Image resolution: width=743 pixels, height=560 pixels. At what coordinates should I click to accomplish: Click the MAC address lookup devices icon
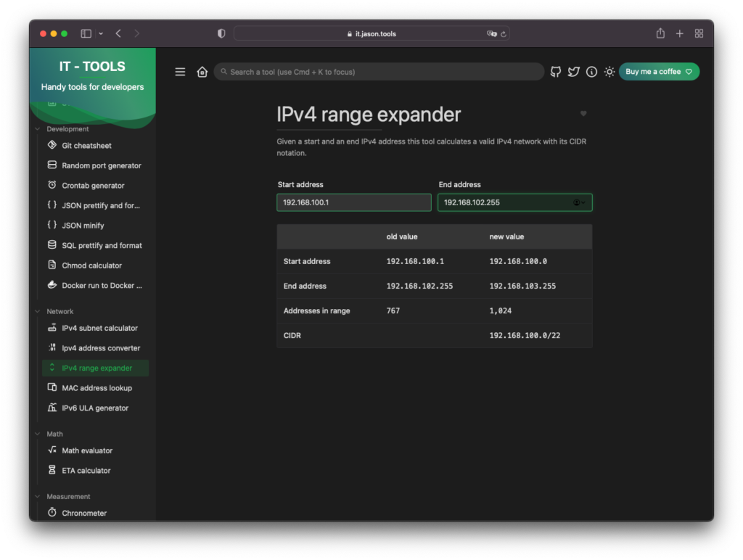52,387
